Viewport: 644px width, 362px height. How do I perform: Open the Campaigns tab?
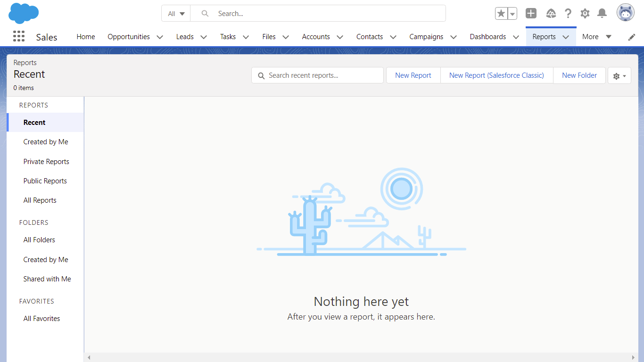(x=426, y=37)
